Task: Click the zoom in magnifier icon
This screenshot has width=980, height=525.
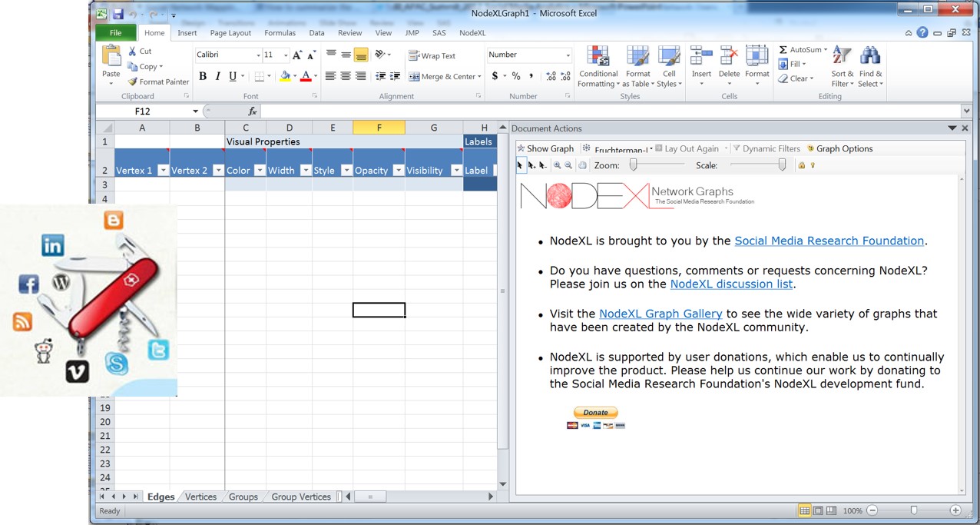Action: 558,165
